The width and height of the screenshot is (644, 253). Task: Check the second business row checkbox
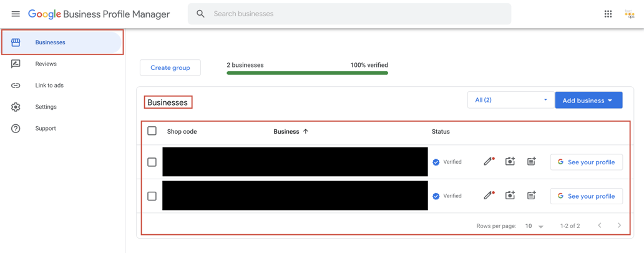[x=152, y=196]
